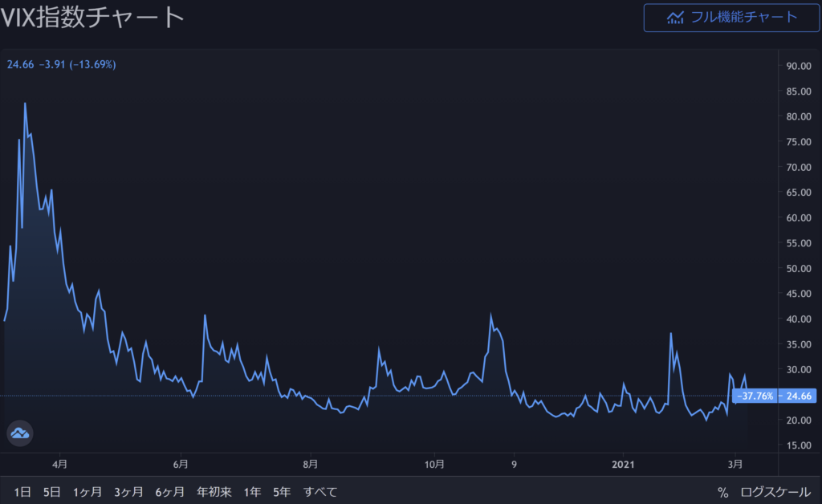Viewport: 822px width, 504px height.
Task: Select the 1年 time range
Action: click(x=252, y=492)
